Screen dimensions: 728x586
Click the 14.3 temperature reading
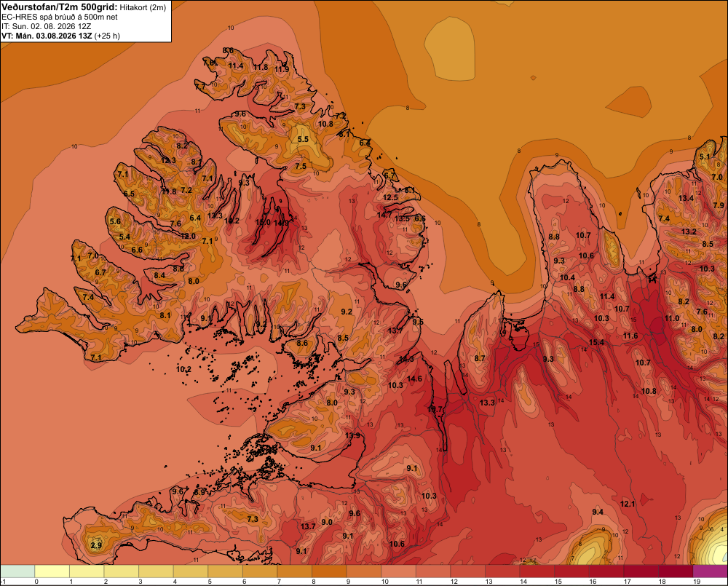click(405, 360)
